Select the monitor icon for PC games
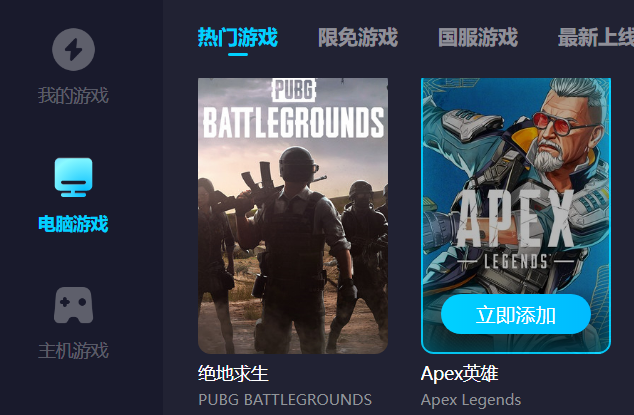The width and height of the screenshot is (634, 415). (73, 177)
